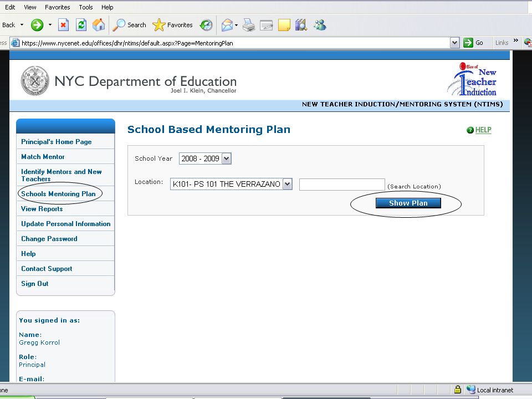Open the Favorites menu

coord(57,7)
